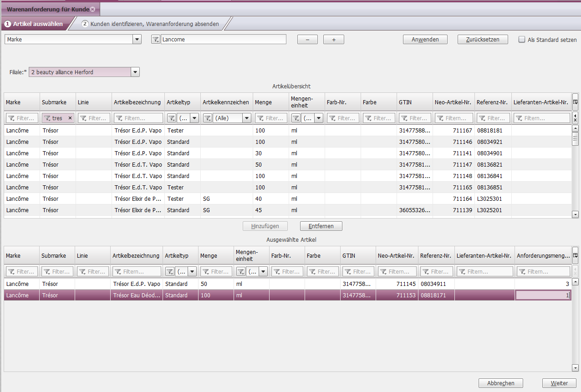Click the Anforderungsmeng... column header

pos(543,255)
